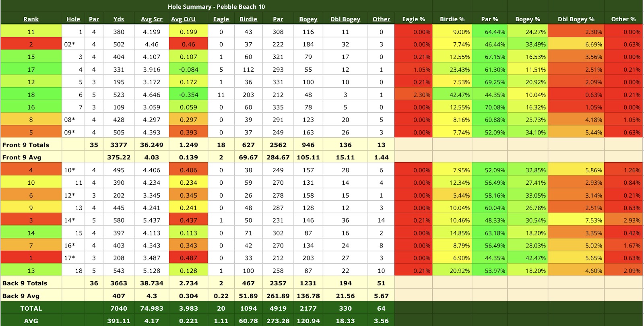
Task: Click the front nine score total '36.249'
Action: coord(152,145)
